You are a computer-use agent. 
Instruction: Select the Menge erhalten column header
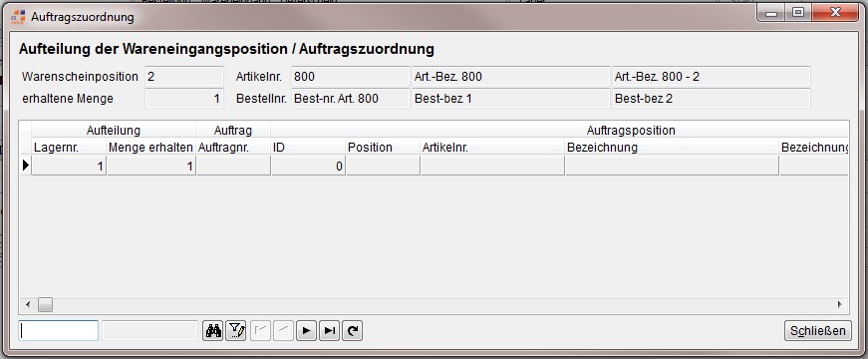point(150,148)
